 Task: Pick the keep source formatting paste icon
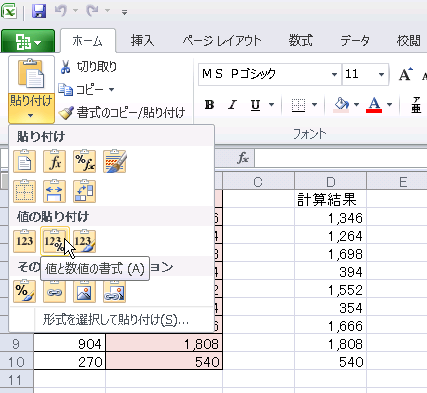tap(114, 162)
